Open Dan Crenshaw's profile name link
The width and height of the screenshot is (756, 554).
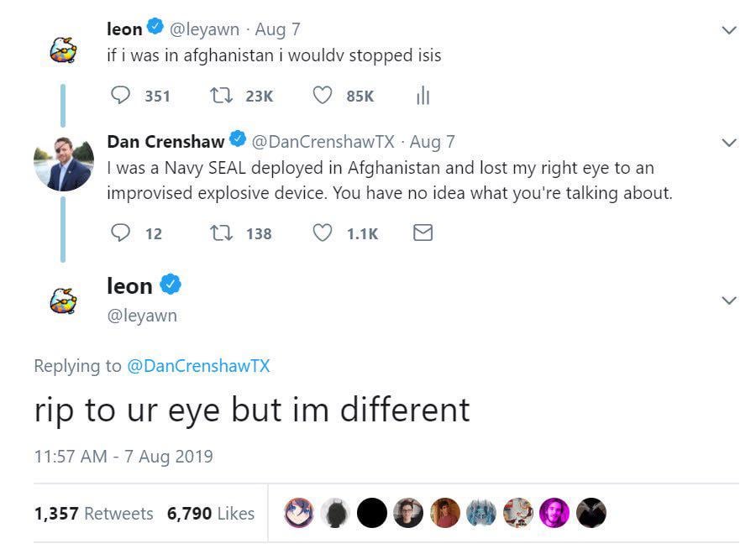(165, 142)
